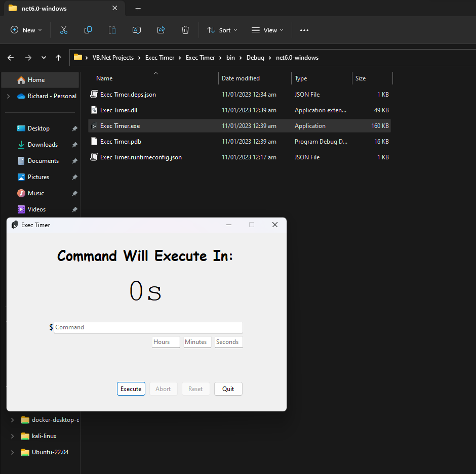Open the New item dropdown
This screenshot has height=474, width=476.
click(x=26, y=30)
